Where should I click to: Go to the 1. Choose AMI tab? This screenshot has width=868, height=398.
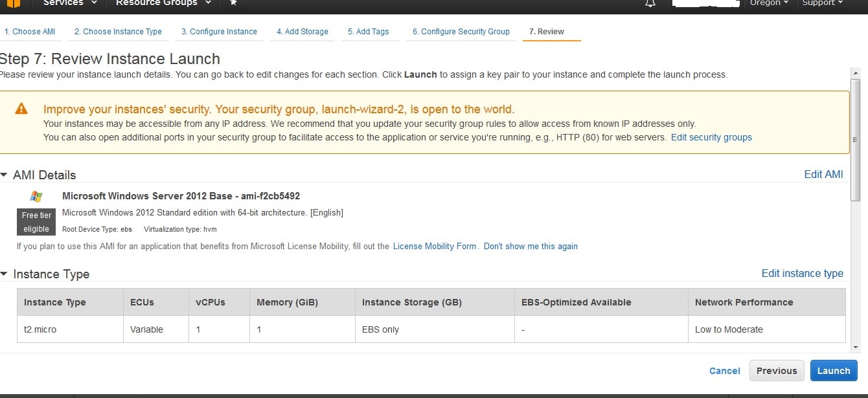coord(30,32)
